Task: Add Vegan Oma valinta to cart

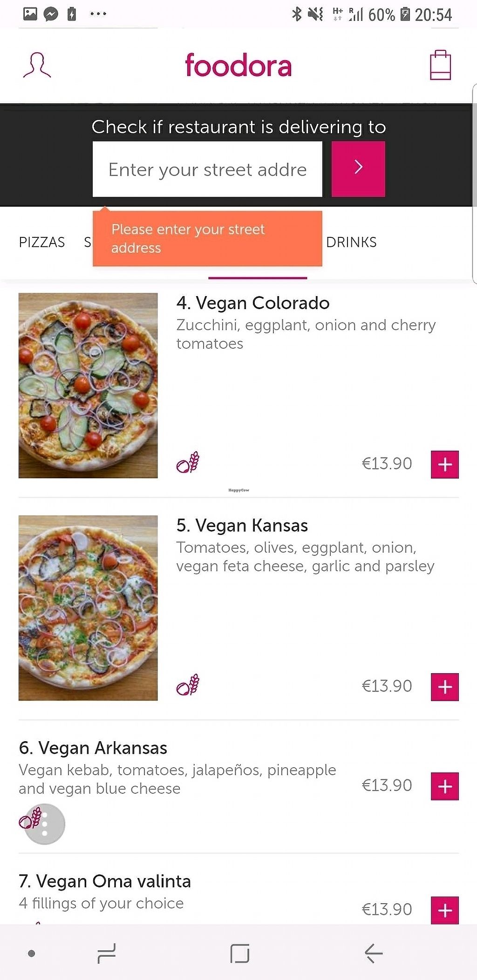Action: (444, 910)
